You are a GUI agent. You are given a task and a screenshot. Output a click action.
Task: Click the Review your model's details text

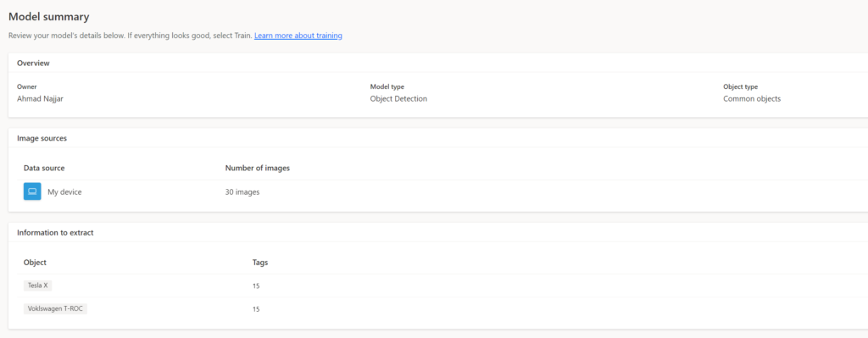pos(130,36)
